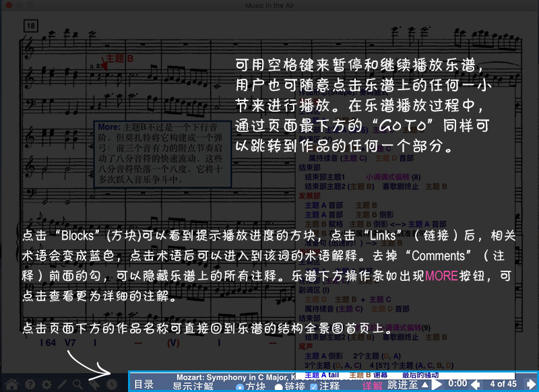Jump to '主题 A tail' in the list
The height and width of the screenshot is (392, 539).
coord(322,374)
